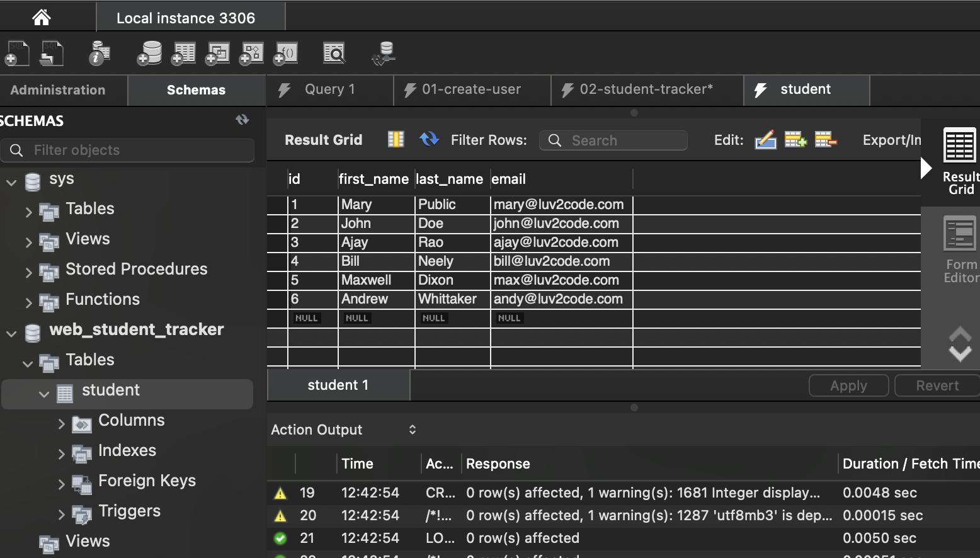This screenshot has height=558, width=980.
Task: Expand the Foreign Keys node
Action: [x=61, y=484]
